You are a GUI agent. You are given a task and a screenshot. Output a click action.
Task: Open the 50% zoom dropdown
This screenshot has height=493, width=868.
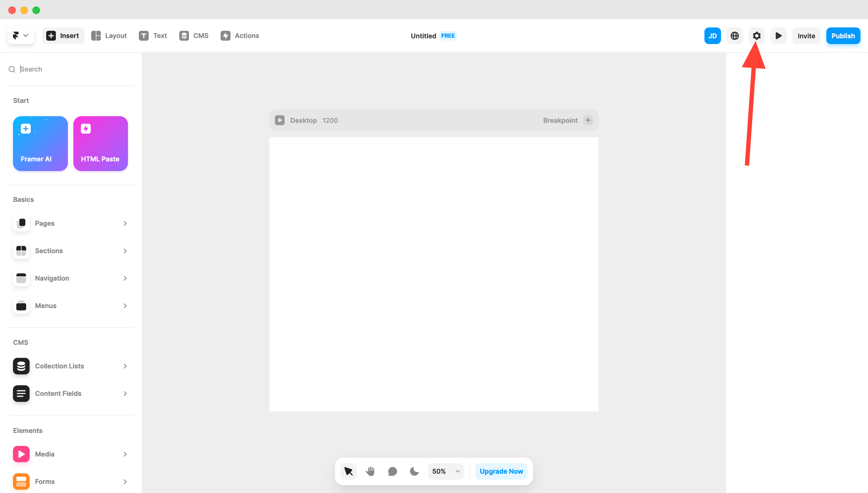pos(446,471)
